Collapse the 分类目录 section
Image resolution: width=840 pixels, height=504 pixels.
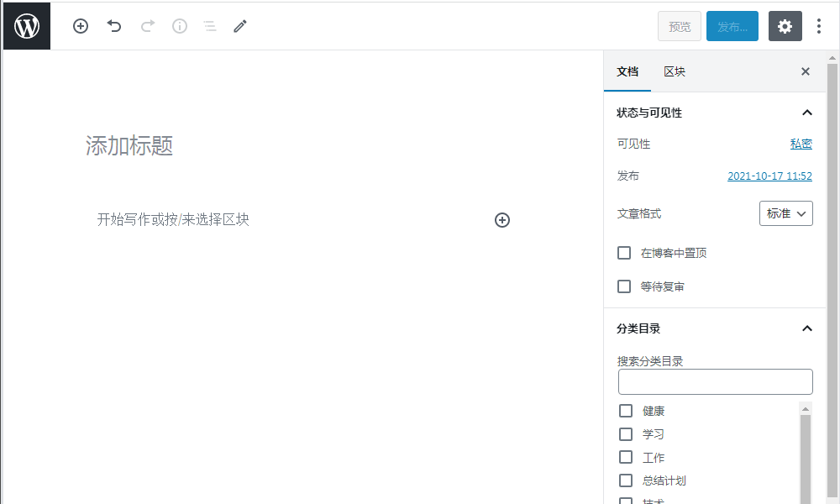[807, 328]
